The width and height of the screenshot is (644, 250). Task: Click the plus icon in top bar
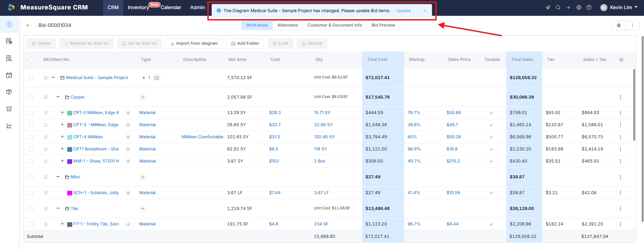(568, 7)
